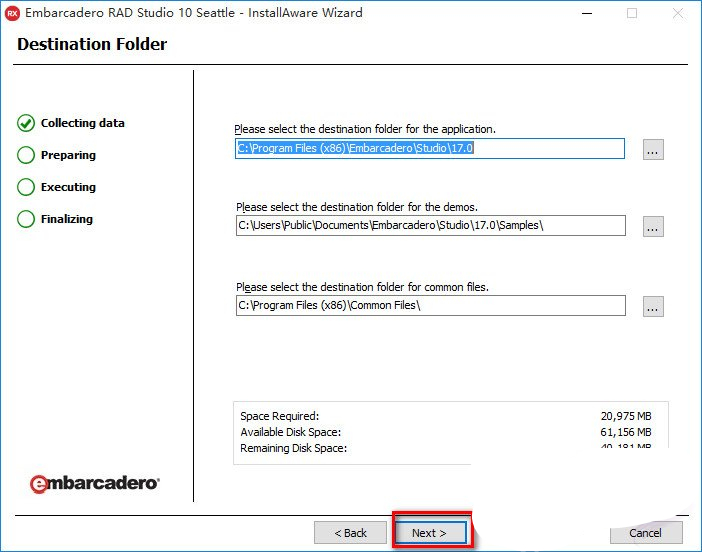Click the Preparing step circle
This screenshot has width=702, height=552.
(x=26, y=155)
